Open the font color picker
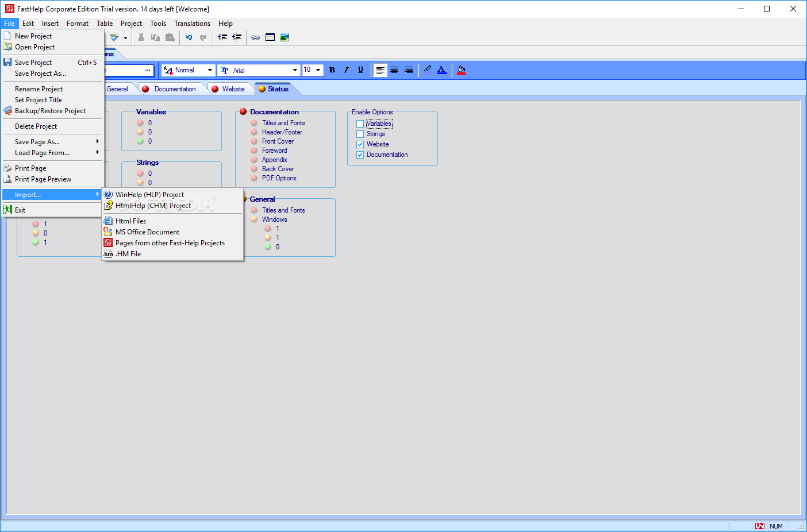 (441, 70)
